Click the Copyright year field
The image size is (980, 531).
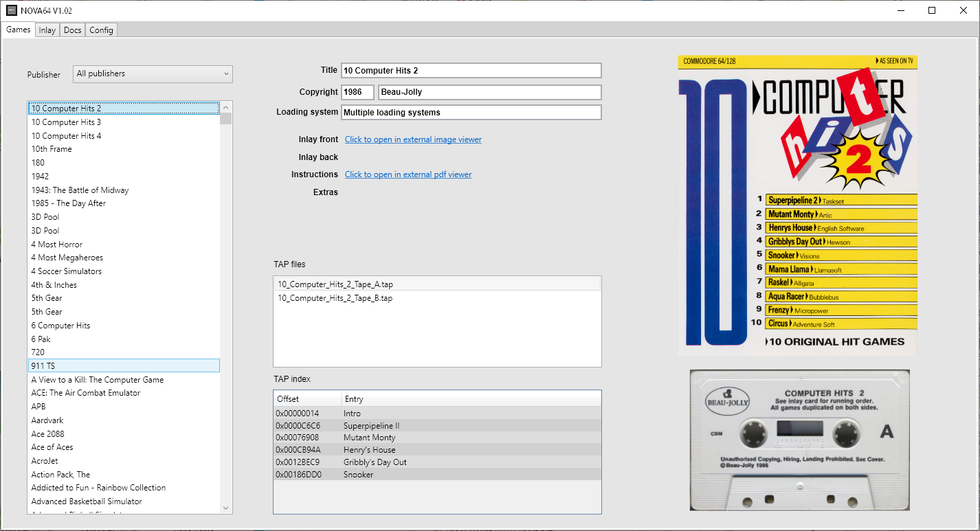click(x=357, y=92)
